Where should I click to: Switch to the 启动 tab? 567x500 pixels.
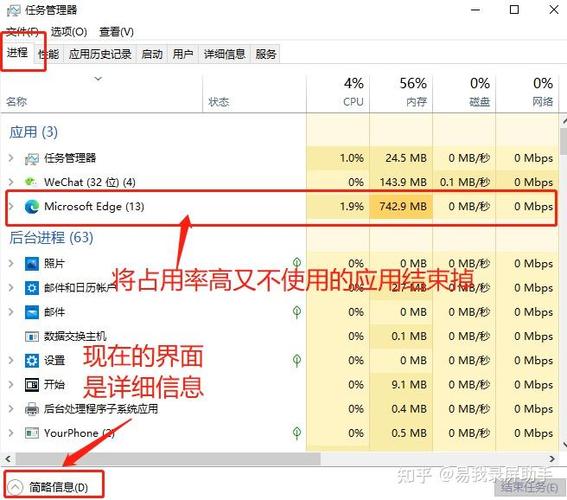point(152,54)
